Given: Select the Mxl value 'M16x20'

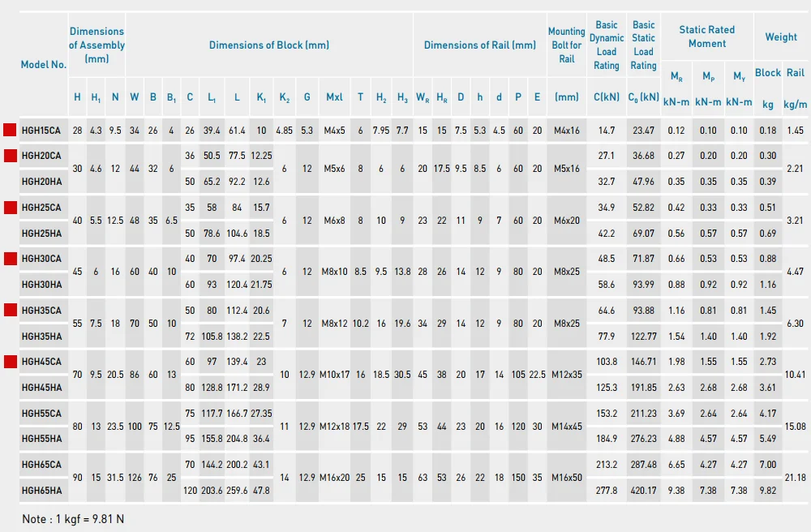Looking at the screenshot, I should 334,477.
